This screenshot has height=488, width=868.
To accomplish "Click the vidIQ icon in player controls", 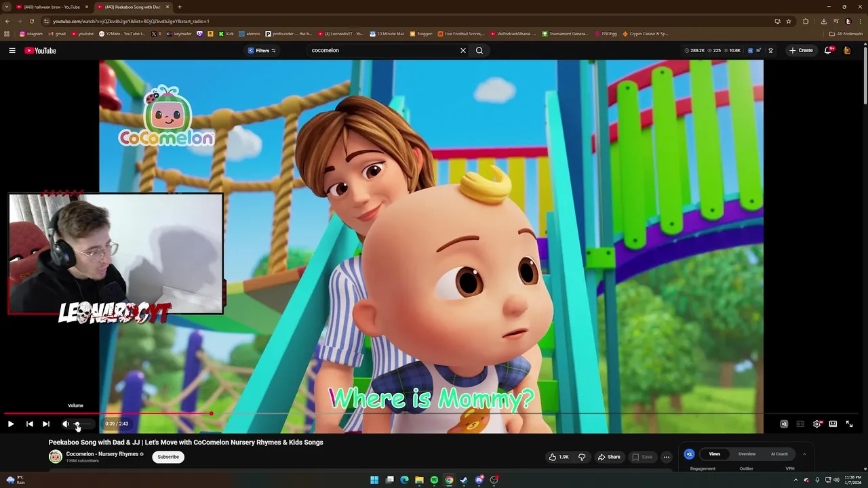I will (x=784, y=424).
